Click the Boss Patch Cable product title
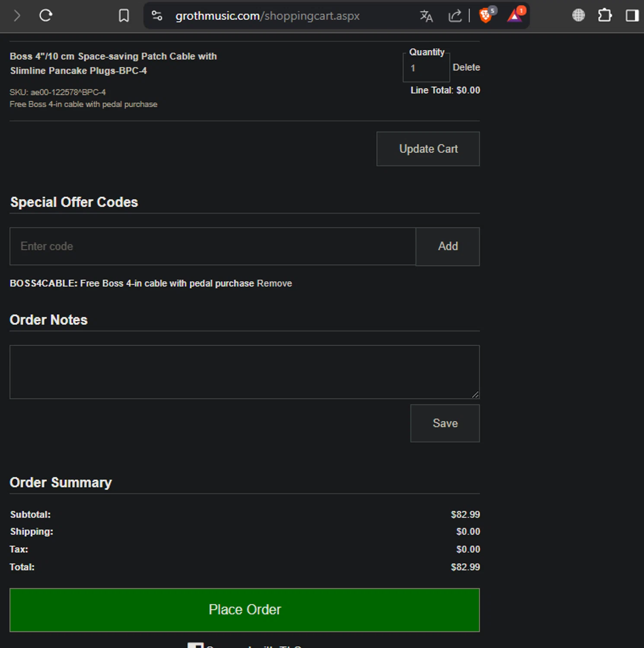The width and height of the screenshot is (644, 648). (x=113, y=64)
